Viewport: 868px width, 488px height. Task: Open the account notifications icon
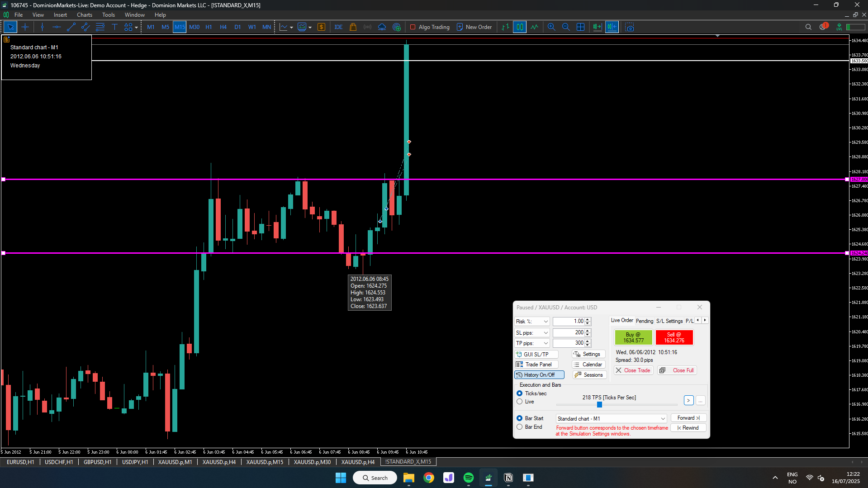[x=823, y=27]
